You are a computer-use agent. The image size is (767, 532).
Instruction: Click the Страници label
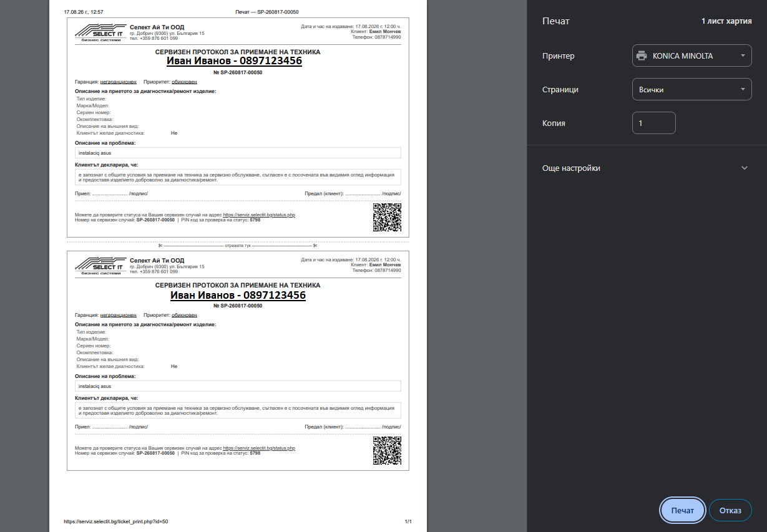tap(560, 89)
